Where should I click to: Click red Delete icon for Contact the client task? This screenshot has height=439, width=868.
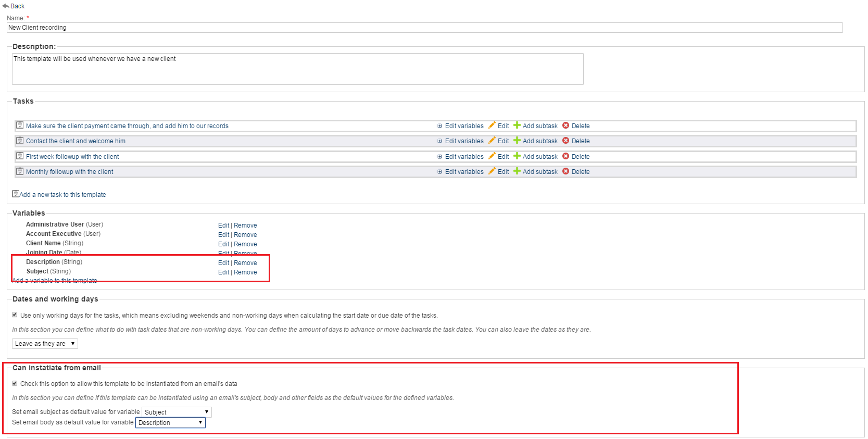(565, 141)
